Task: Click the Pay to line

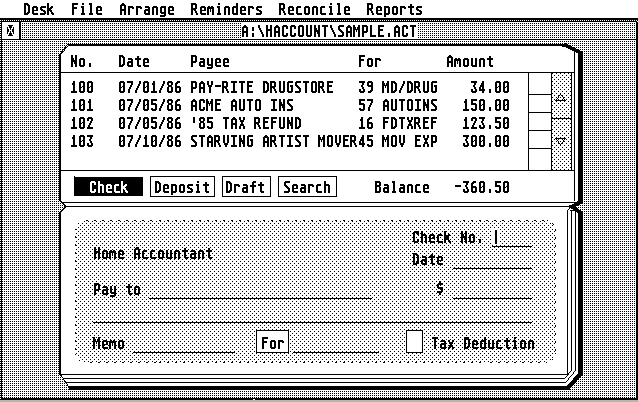Action: (x=260, y=290)
